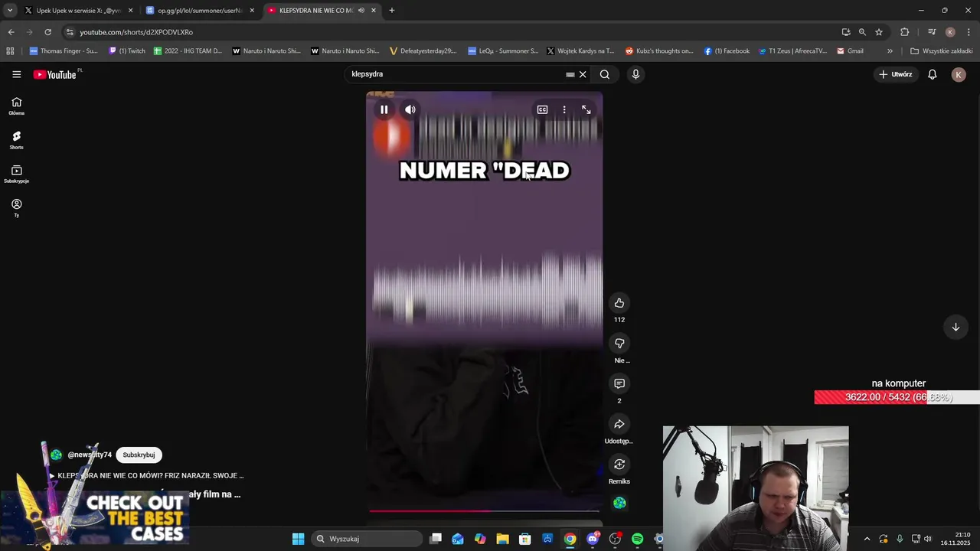The image size is (980, 551).
Task: Seek on the Short's red progress bar
Action: [484, 510]
